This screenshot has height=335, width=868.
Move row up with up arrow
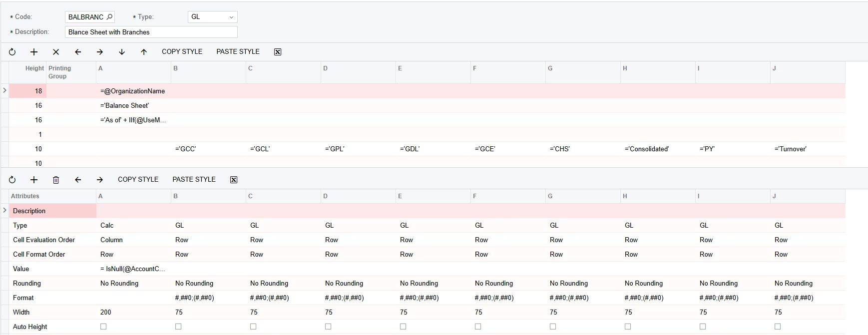coord(144,52)
